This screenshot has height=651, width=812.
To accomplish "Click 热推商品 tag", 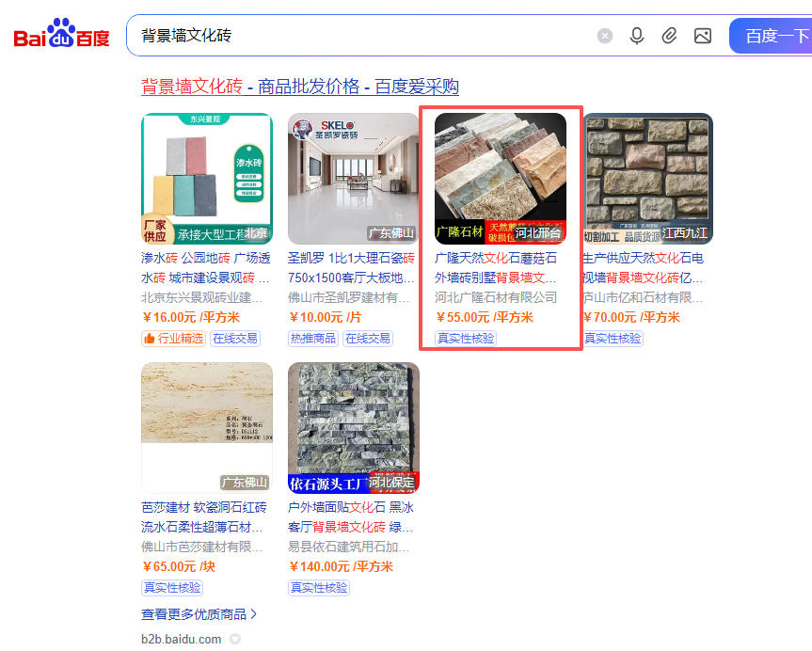I will point(313,339).
